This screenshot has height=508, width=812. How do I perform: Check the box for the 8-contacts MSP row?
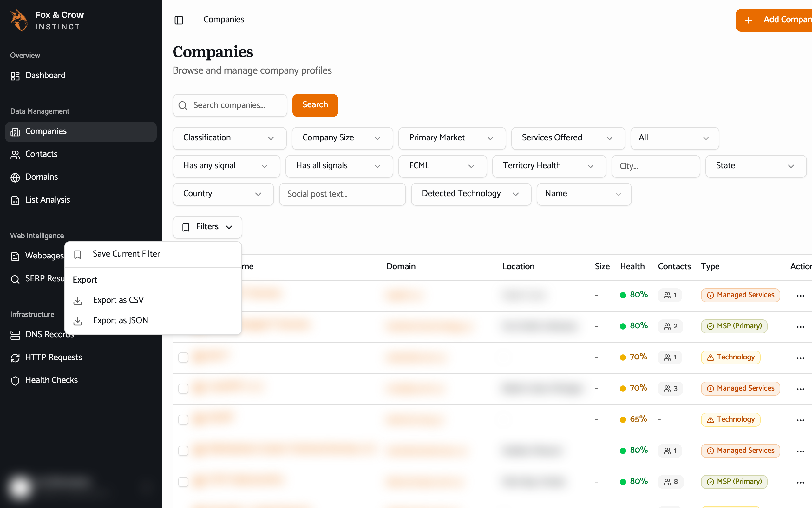[183, 482]
